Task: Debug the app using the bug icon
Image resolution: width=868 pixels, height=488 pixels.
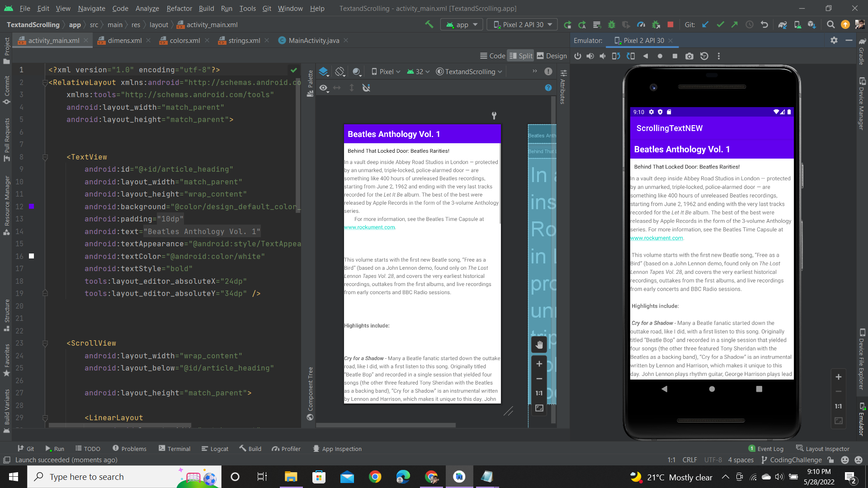Action: point(612,24)
